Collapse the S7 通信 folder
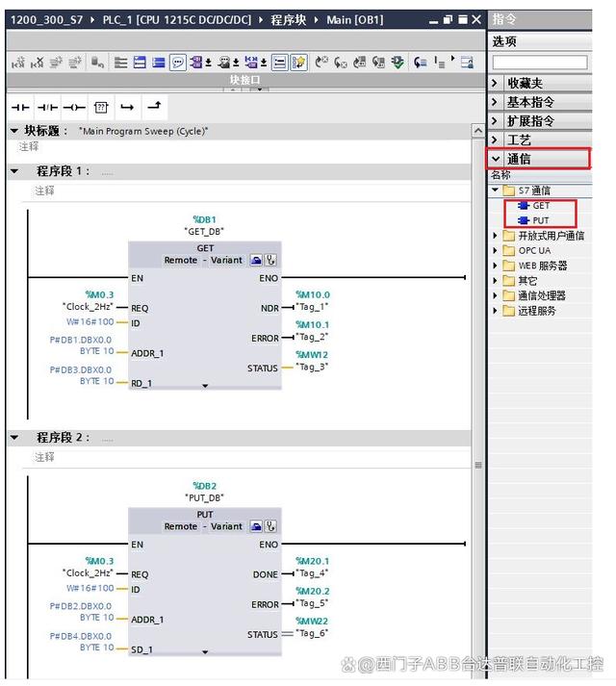This screenshot has height=686, width=616. (495, 190)
